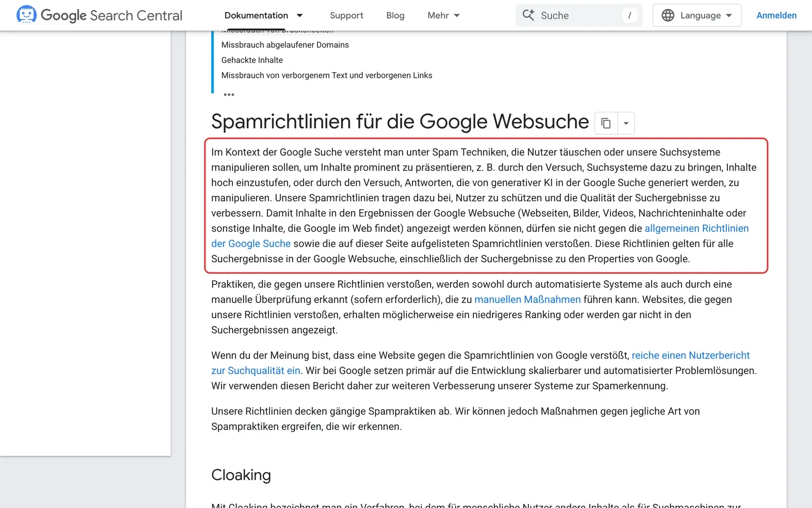Image resolution: width=812 pixels, height=508 pixels.
Task: Click the globe icon in Language button
Action: [x=668, y=15]
